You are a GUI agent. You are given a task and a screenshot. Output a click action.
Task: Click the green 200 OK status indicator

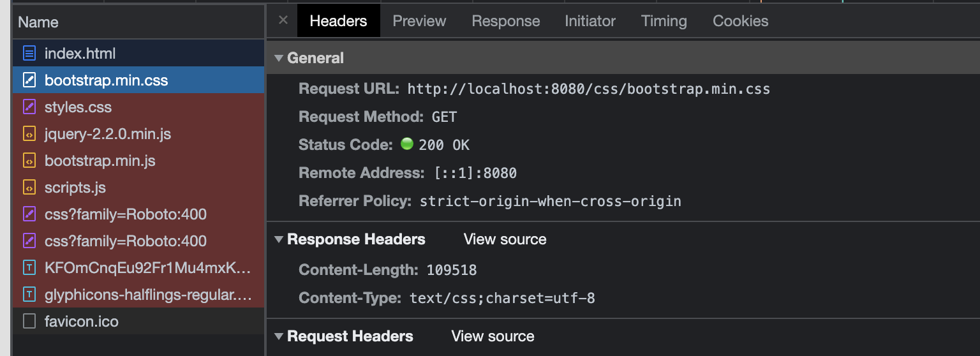[x=407, y=144]
